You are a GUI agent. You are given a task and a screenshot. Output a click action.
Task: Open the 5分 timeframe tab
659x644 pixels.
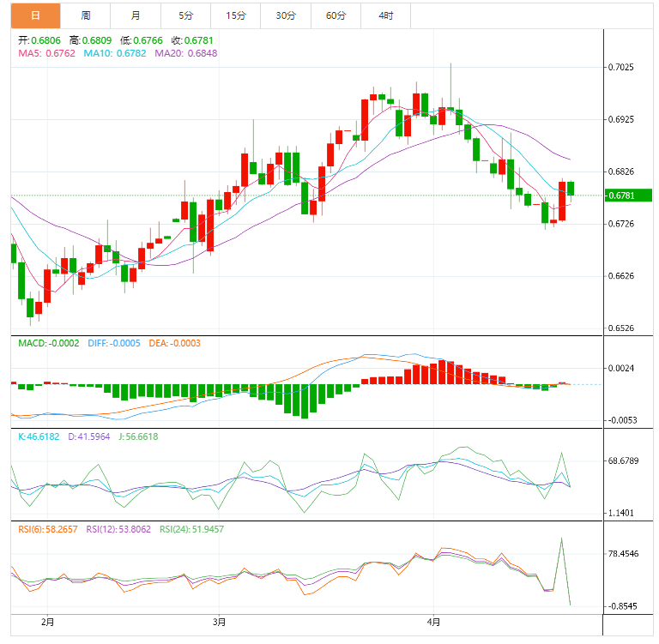tap(185, 16)
